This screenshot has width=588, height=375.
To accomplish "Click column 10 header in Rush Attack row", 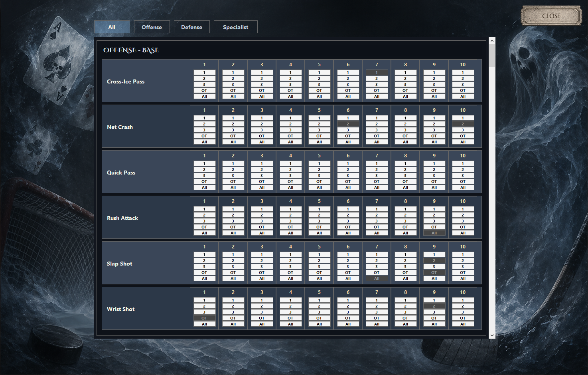I will tap(463, 201).
